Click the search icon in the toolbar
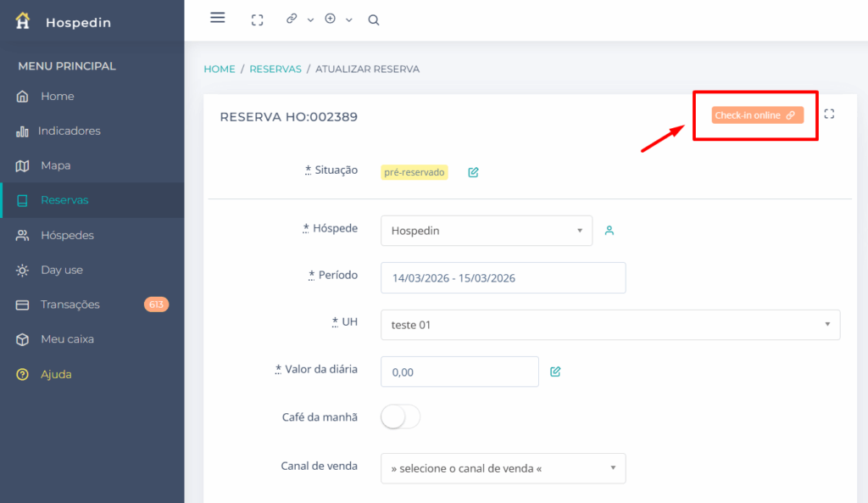The width and height of the screenshot is (868, 503). [373, 19]
